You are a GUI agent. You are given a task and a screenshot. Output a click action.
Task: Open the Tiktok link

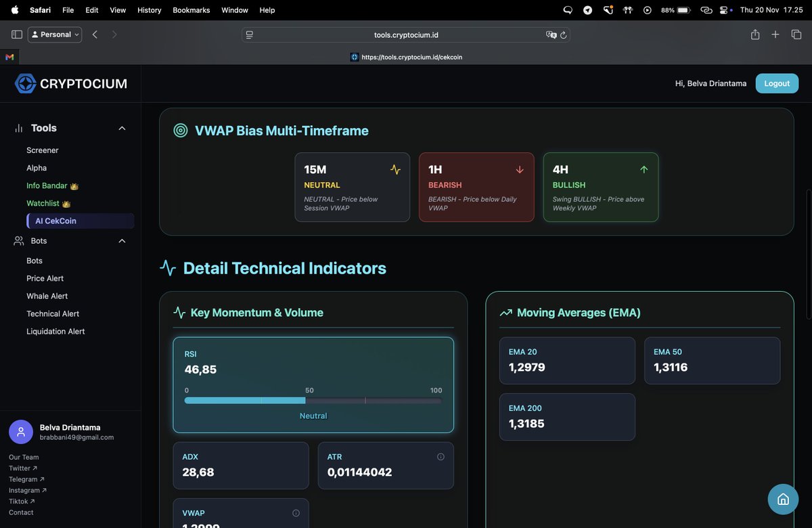[x=22, y=502]
